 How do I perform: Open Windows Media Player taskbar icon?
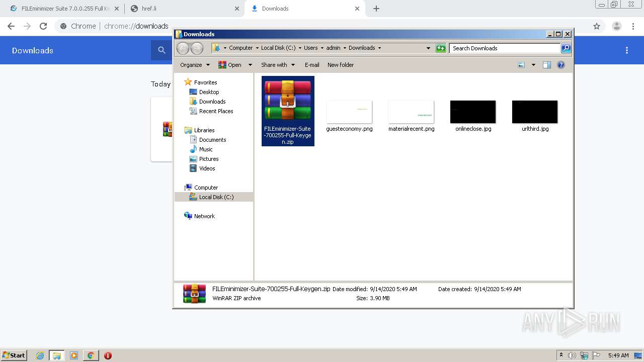click(x=74, y=355)
